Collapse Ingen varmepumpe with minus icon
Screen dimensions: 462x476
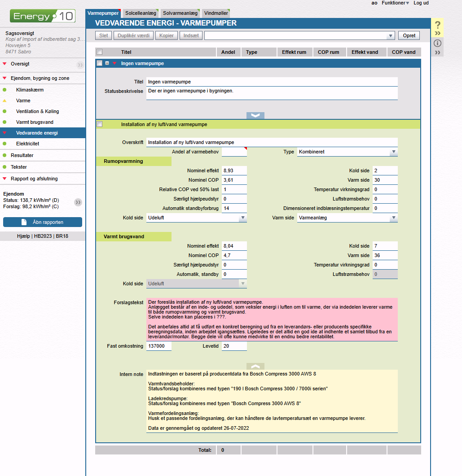107,63
